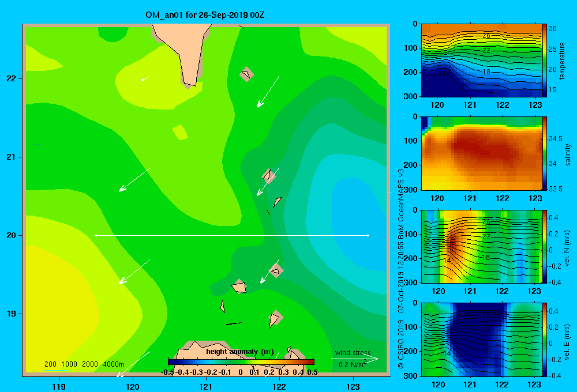Screen dimensions: 577x392
Task: Open the northward velocity section plot
Action: point(482,246)
